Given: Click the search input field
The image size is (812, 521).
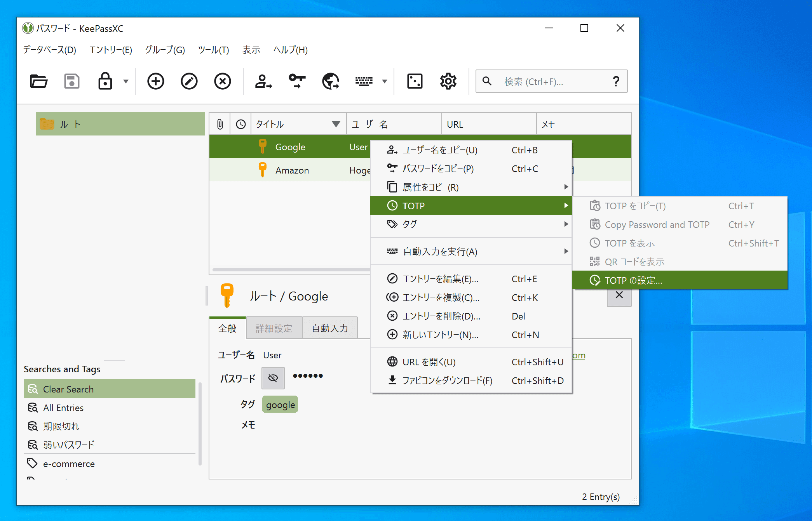Looking at the screenshot, I should point(552,82).
